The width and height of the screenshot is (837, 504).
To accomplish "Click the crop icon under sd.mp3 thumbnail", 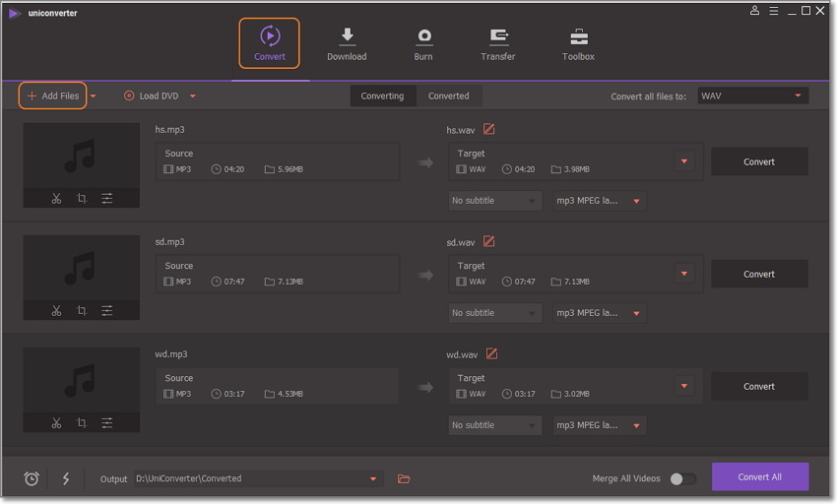I will point(82,311).
